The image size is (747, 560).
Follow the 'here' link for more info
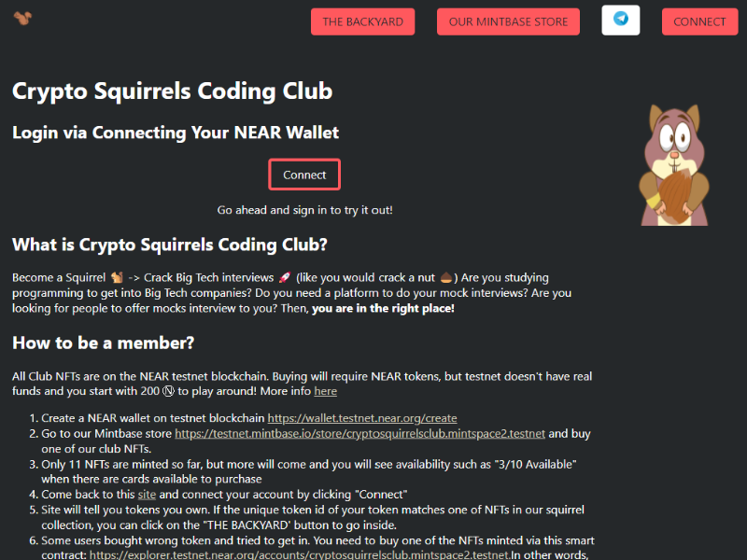pos(325,391)
